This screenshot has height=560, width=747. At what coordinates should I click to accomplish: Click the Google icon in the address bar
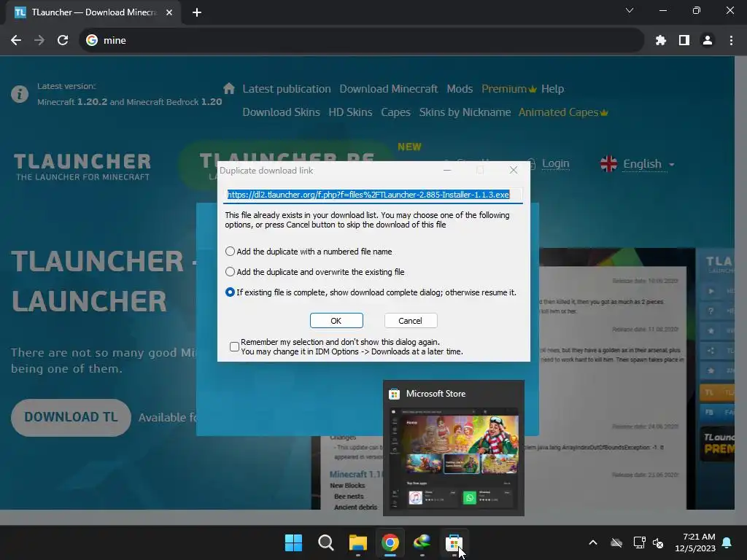click(92, 41)
